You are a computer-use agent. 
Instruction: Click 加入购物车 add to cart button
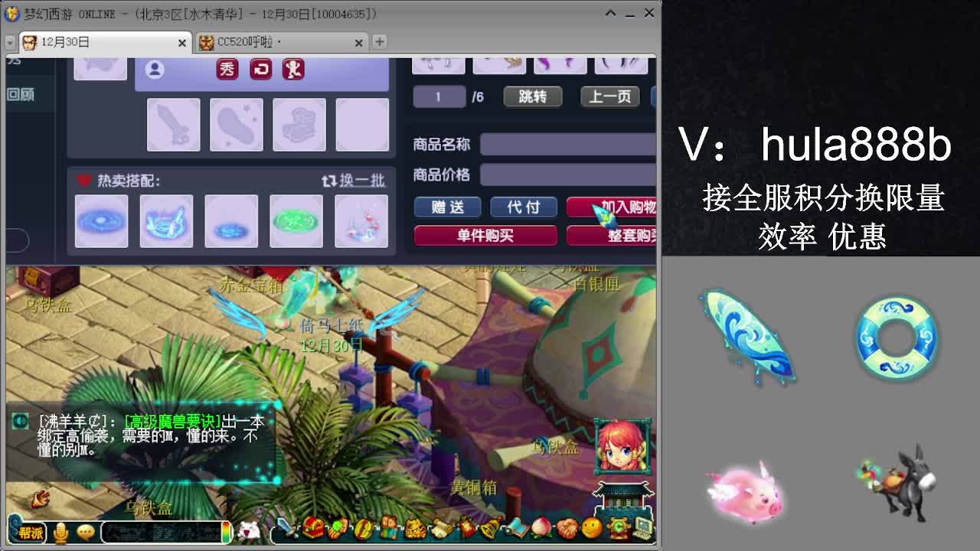click(612, 207)
